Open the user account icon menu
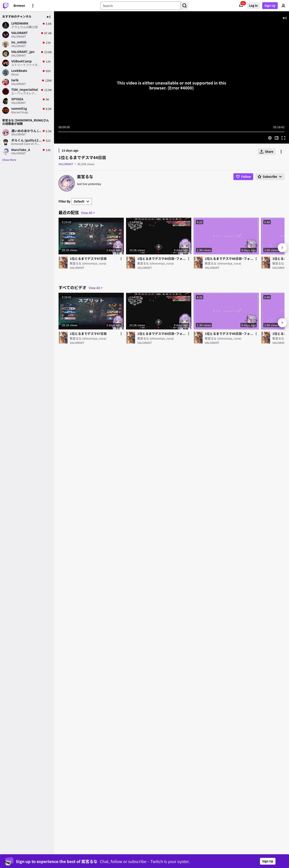Viewport: 289px width, 868px height. (283, 6)
